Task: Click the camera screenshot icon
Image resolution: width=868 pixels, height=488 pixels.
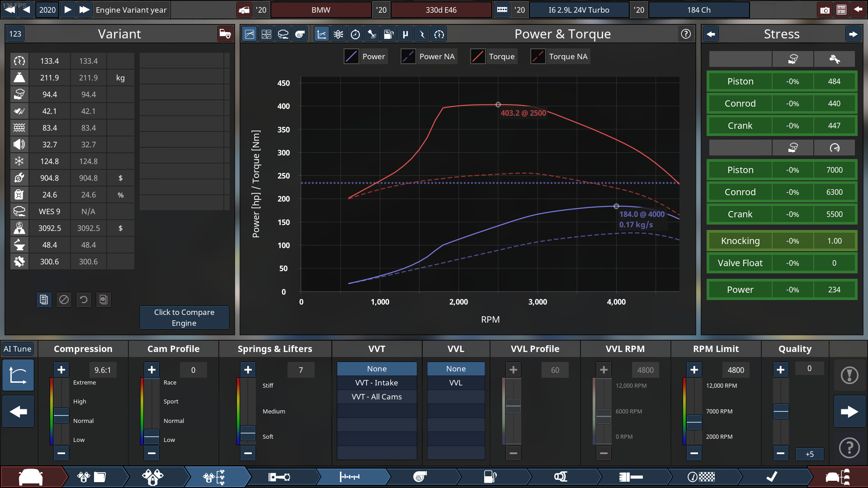Action: 825,10
